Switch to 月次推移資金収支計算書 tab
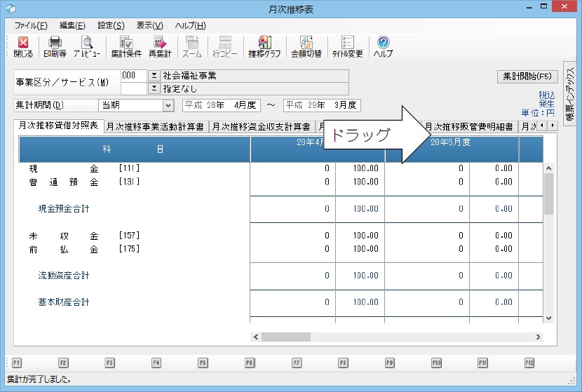 [x=262, y=127]
